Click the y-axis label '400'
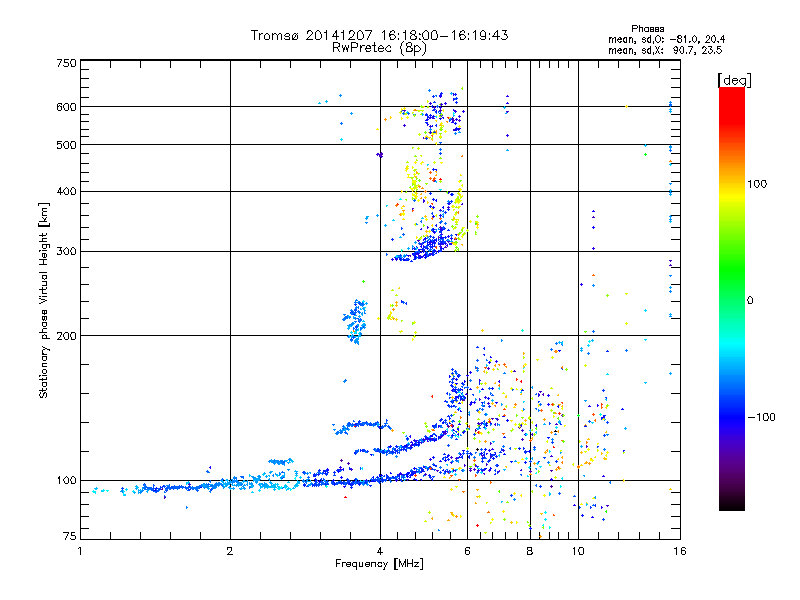The height and width of the screenshot is (600, 800). 66,192
